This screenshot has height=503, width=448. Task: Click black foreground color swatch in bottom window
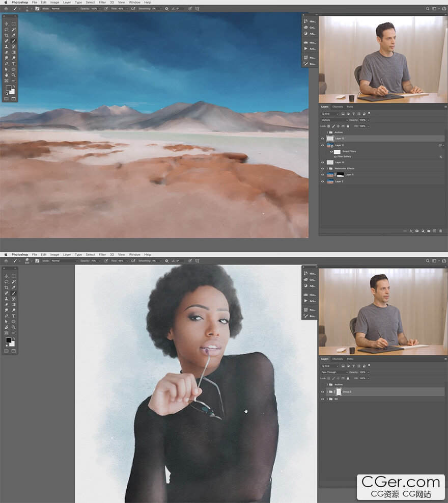[x=8, y=340]
